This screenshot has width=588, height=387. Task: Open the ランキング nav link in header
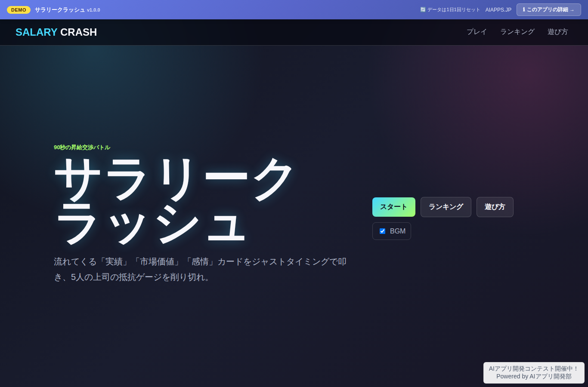[x=517, y=32]
